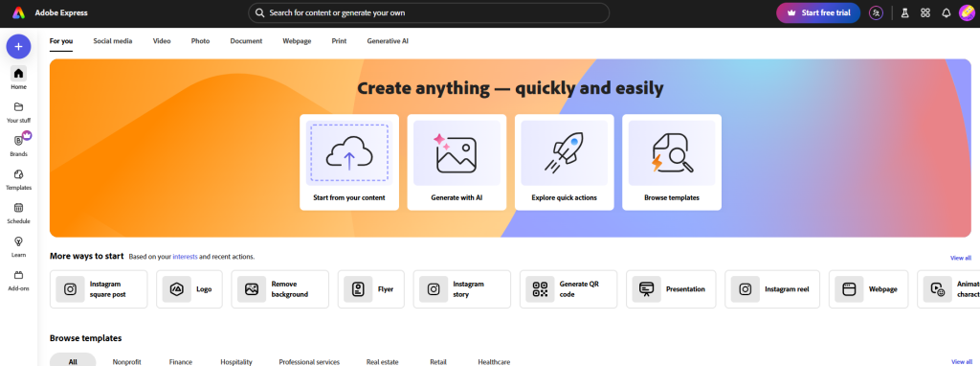
Task: Open Generate with AI card
Action: point(457,162)
